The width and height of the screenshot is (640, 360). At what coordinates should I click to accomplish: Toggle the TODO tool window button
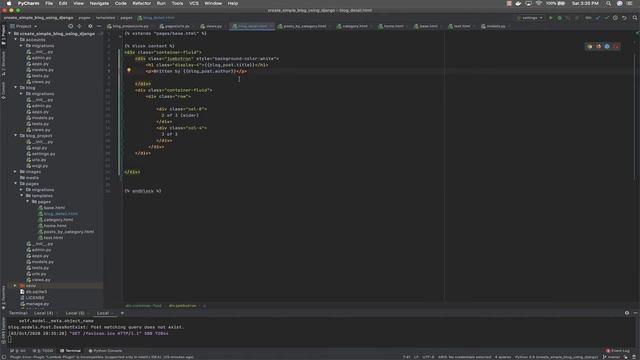43,351
